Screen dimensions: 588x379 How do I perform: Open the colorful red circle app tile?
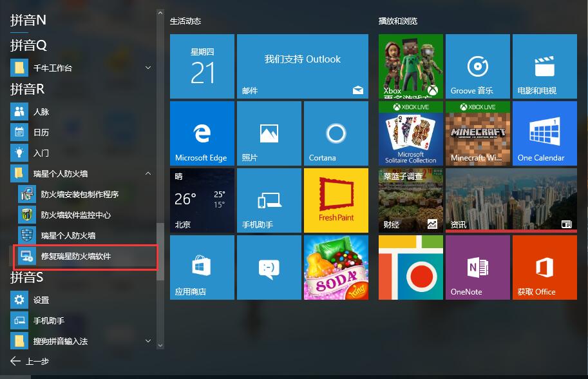(x=411, y=267)
